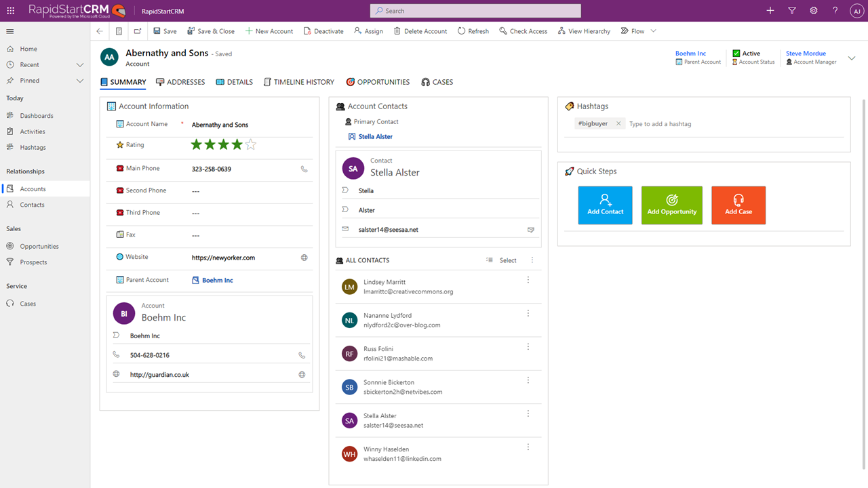Click the phone icon beside Main Phone
Image resolution: width=868 pixels, height=488 pixels.
point(304,169)
